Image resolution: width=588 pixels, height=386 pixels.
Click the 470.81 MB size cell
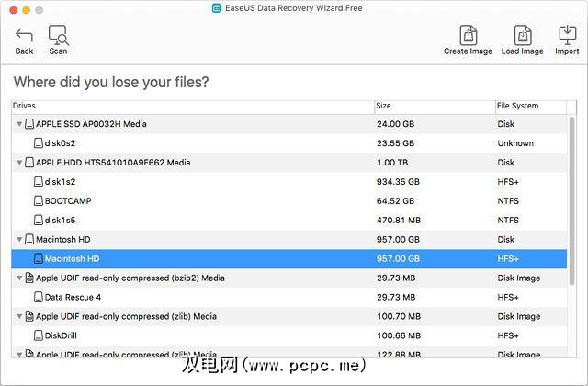[x=399, y=221]
